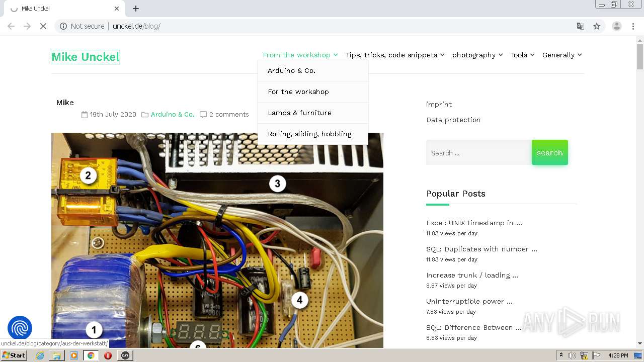Screen dimensions: 644x362
Task: Go to the Mike Unckel site title
Action: tap(86, 57)
